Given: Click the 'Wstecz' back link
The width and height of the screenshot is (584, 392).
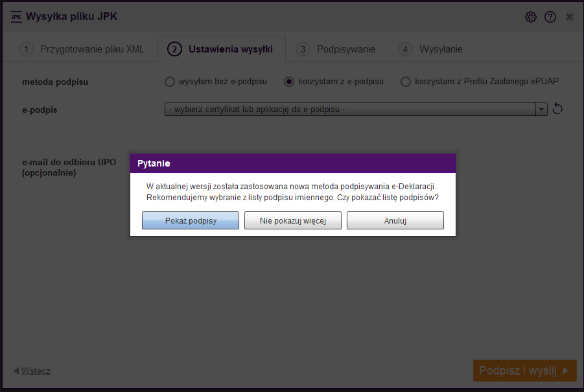Looking at the screenshot, I should coord(36,371).
